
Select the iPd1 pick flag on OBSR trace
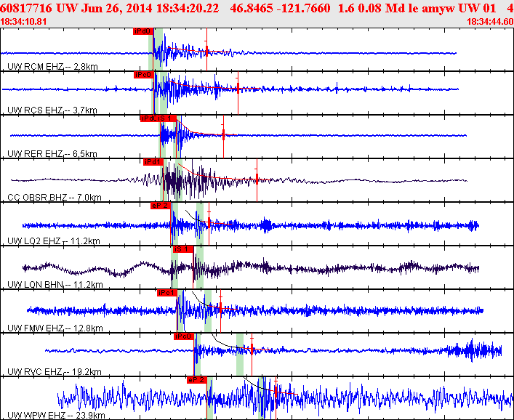[x=153, y=162]
